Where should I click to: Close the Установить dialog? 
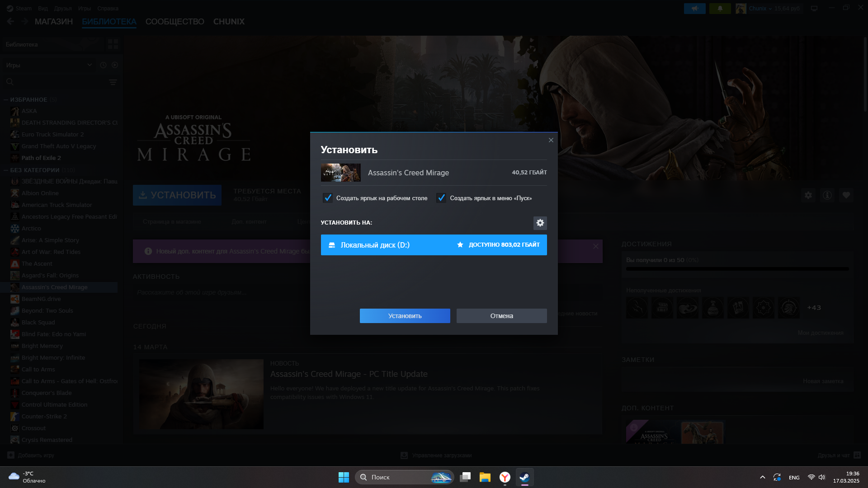pyautogui.click(x=551, y=140)
